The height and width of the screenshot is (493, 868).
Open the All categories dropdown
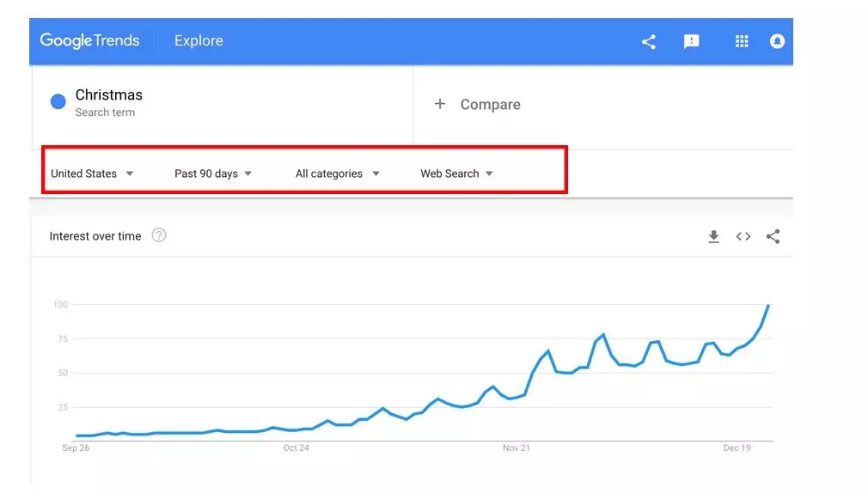pyautogui.click(x=337, y=173)
